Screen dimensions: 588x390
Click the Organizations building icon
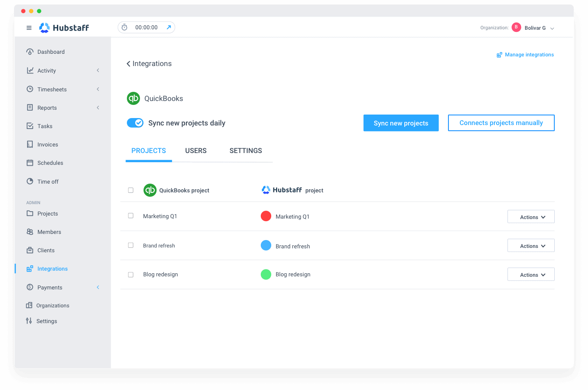[29, 305]
